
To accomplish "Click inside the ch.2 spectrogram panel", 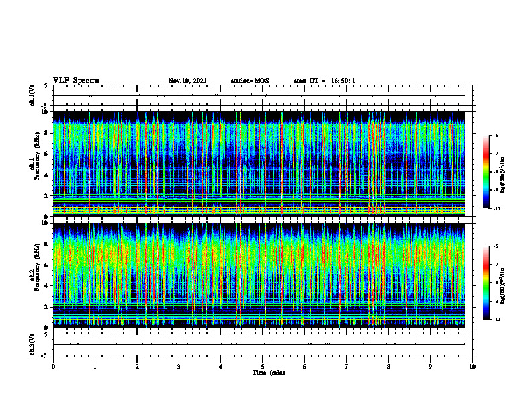I will tap(259, 275).
